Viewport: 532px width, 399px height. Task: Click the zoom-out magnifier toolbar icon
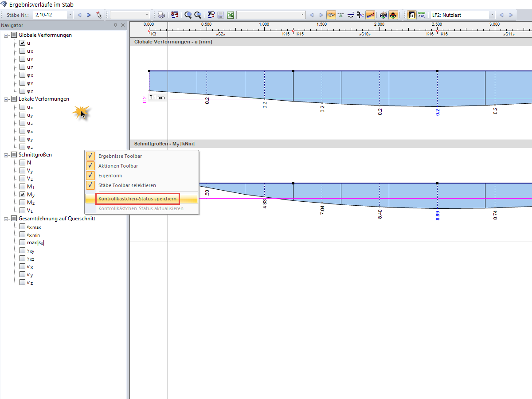198,15
